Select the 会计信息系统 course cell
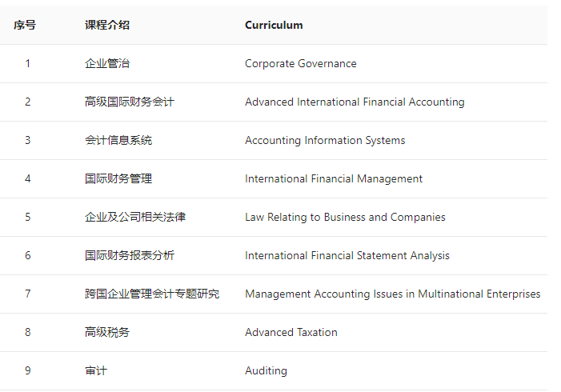Viewport: 561px width, 392px height. click(x=118, y=140)
